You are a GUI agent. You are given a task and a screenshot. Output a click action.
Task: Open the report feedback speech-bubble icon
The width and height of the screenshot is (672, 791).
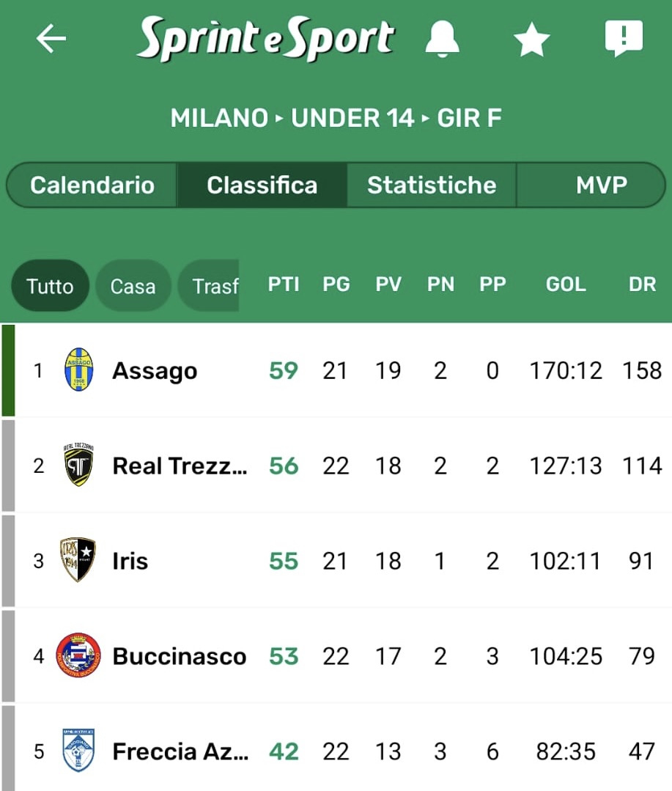624,38
